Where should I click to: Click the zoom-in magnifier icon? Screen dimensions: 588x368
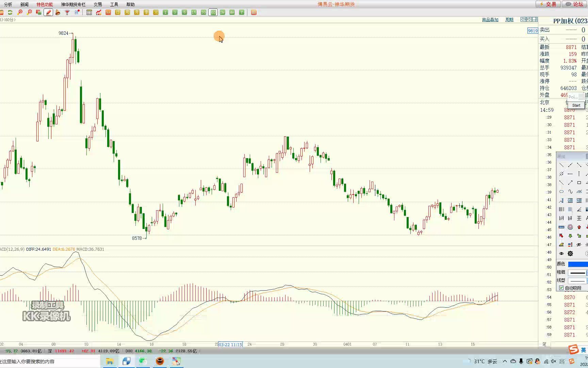[x=20, y=13]
